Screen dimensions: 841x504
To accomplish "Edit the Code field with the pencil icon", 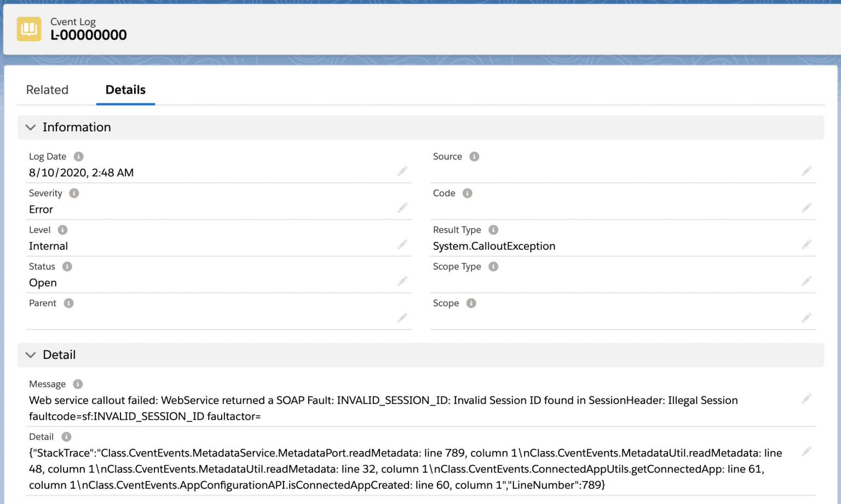I will coord(807,208).
